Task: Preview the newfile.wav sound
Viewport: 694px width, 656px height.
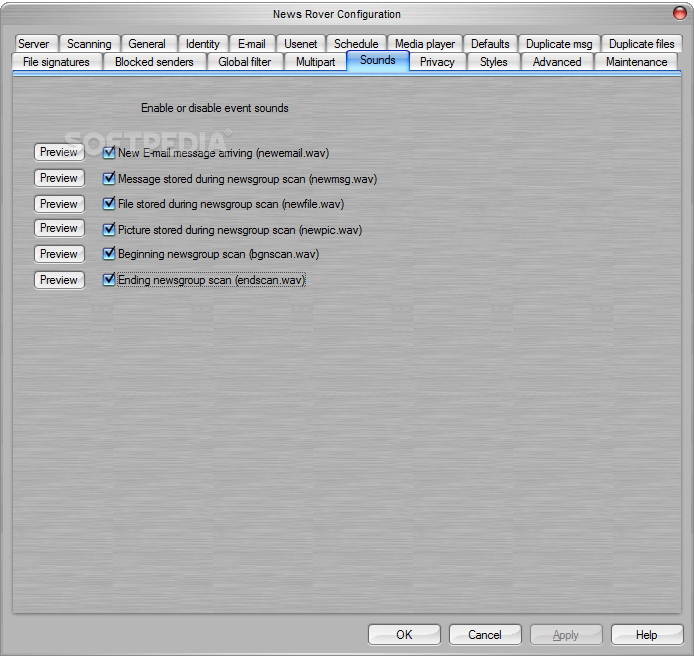Action: [59, 204]
